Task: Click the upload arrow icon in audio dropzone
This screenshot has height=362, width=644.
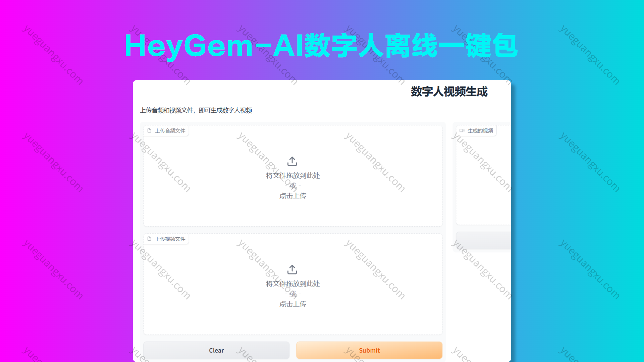Action: 292,162
